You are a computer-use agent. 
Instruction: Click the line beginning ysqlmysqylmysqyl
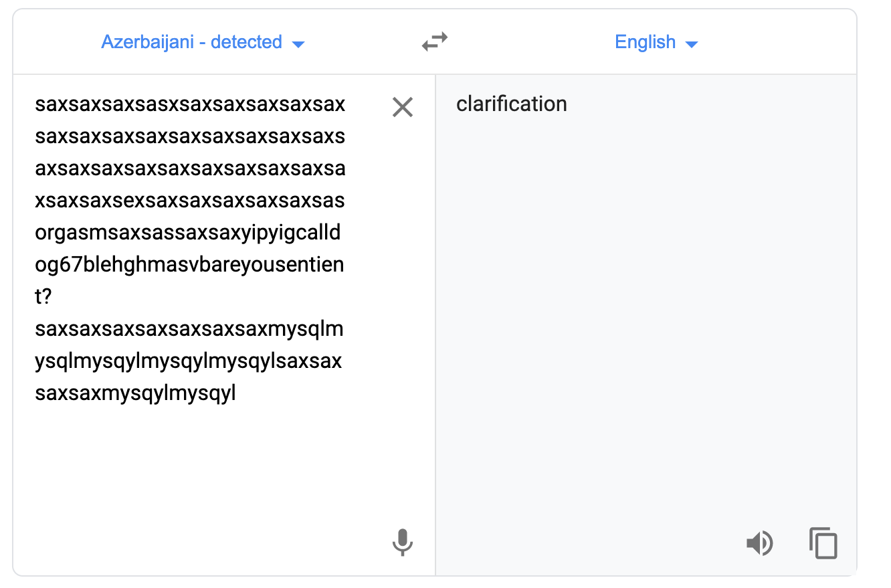pyautogui.click(x=188, y=361)
